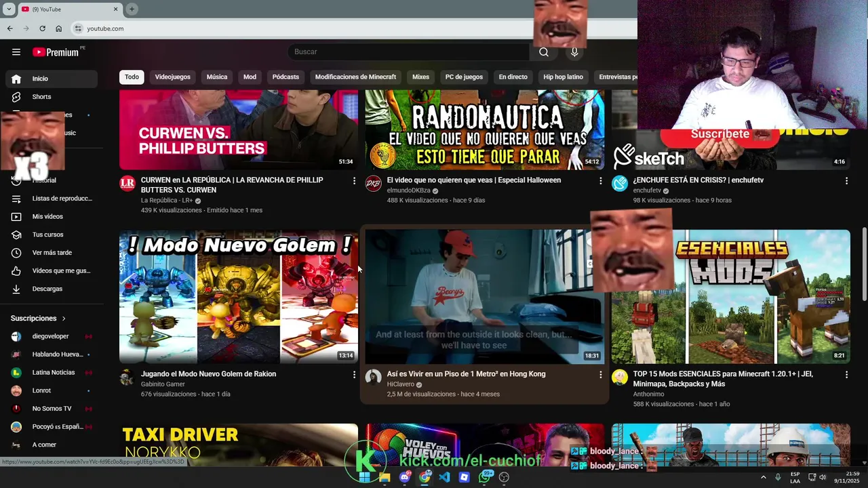The height and width of the screenshot is (488, 868).
Task: Open Latina Noticias subscription channel
Action: point(52,373)
